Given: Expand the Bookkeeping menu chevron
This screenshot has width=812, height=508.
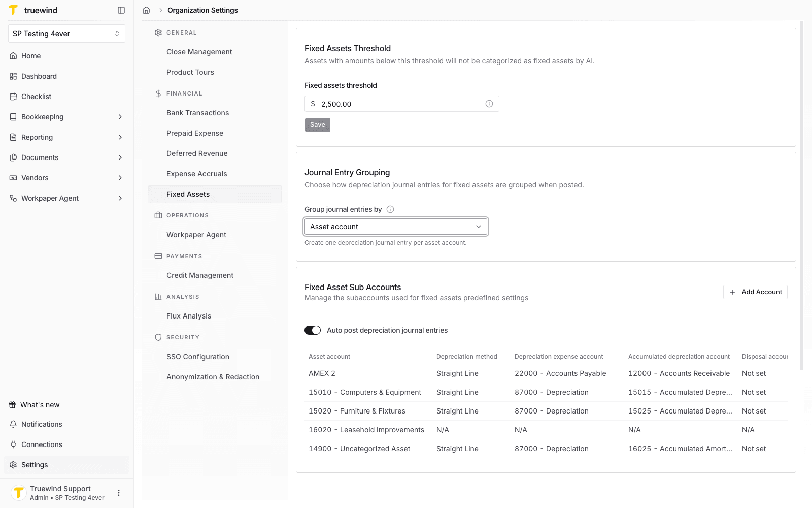Looking at the screenshot, I should point(120,117).
